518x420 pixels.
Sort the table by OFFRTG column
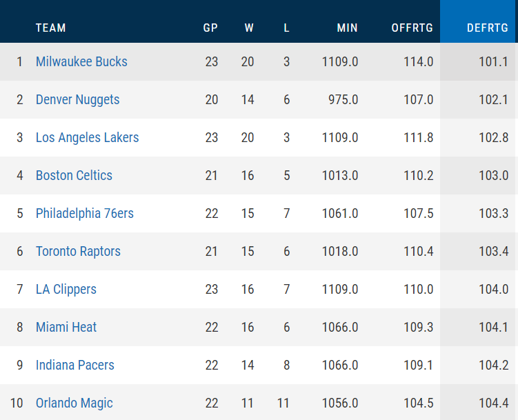412,28
